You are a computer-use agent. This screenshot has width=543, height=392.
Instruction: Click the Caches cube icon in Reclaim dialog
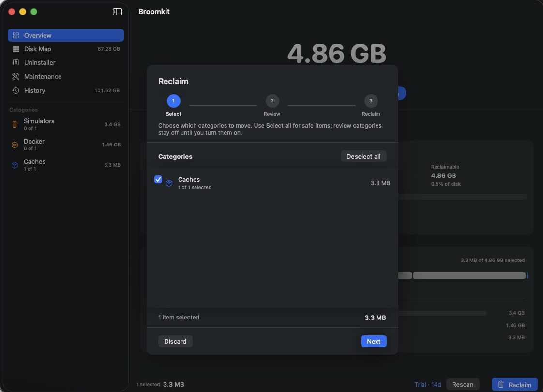click(x=169, y=183)
